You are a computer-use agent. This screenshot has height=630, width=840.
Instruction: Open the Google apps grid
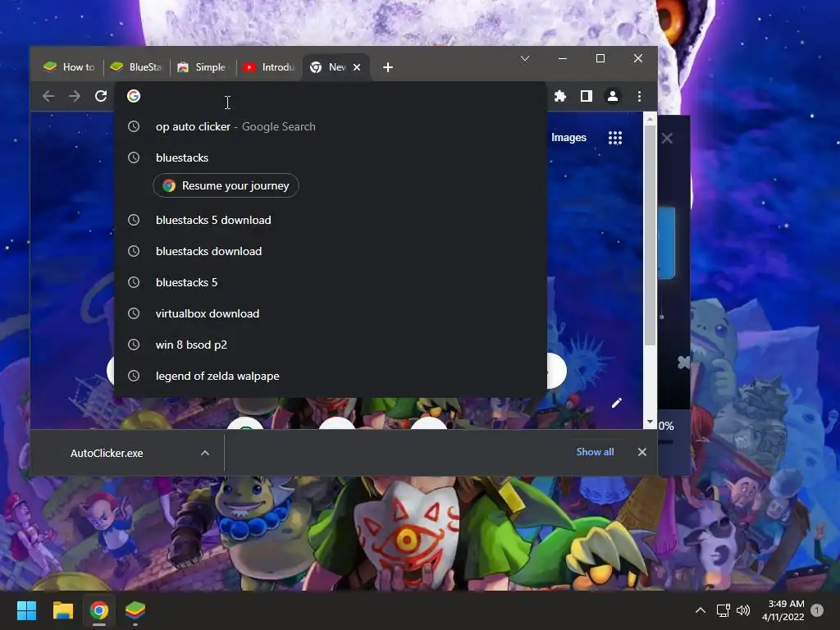pos(615,138)
